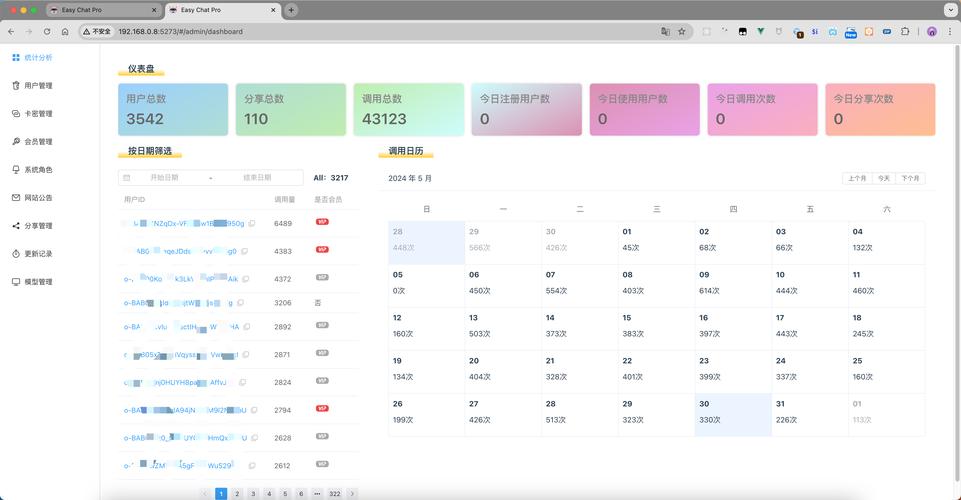Click the 分享总数 110 card
This screenshot has width=961, height=500.
pyautogui.click(x=291, y=110)
